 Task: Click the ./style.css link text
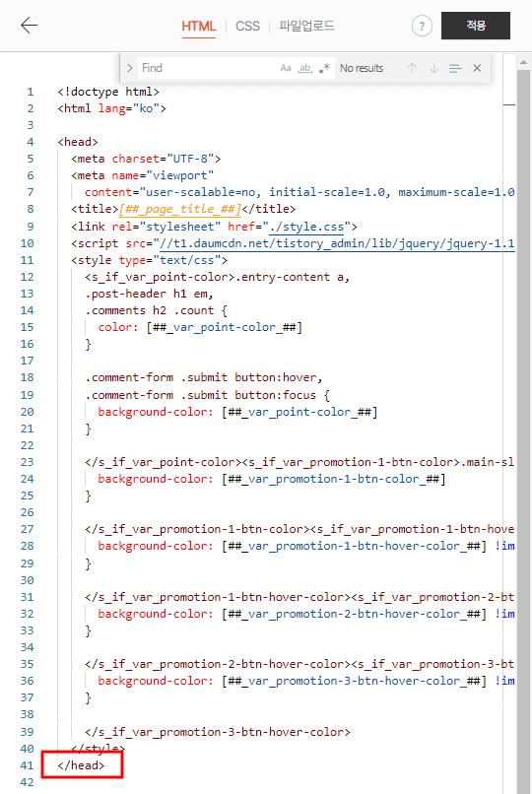306,227
